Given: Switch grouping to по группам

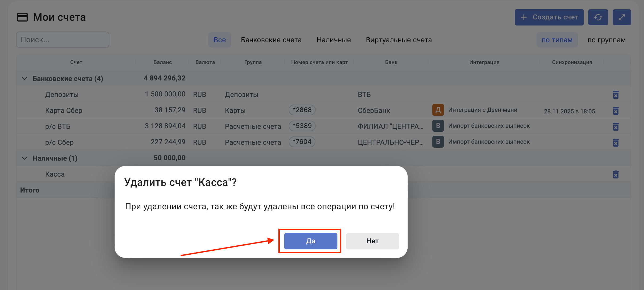Looking at the screenshot, I should tap(607, 40).
